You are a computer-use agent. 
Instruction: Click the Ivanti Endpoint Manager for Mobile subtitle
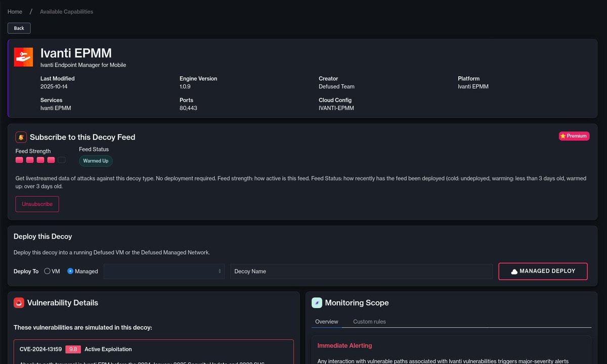coord(83,65)
